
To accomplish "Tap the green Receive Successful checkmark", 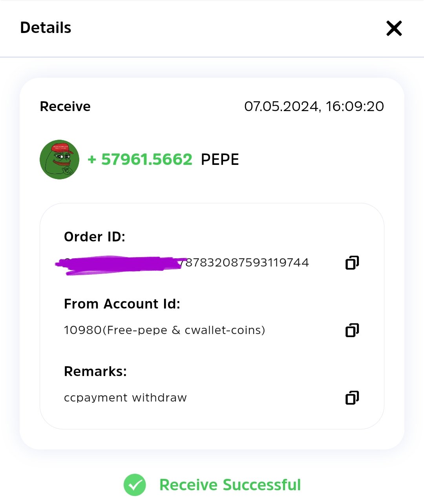I will coord(135,485).
